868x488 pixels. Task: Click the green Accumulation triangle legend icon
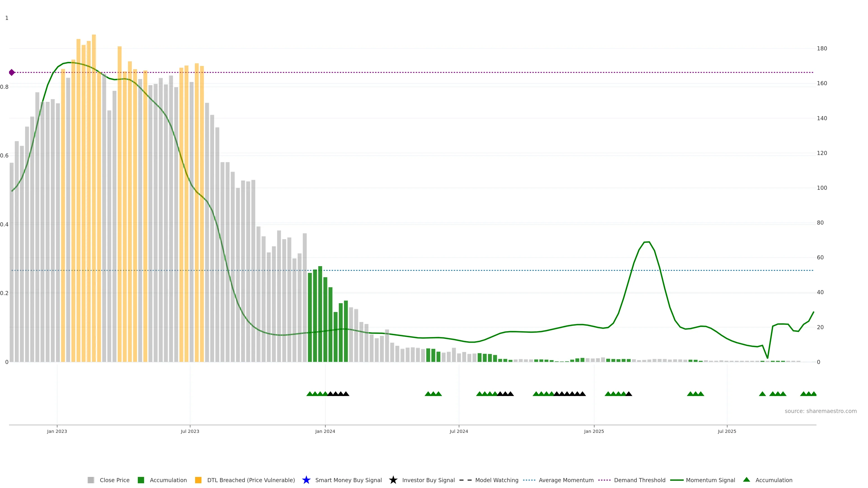point(746,480)
